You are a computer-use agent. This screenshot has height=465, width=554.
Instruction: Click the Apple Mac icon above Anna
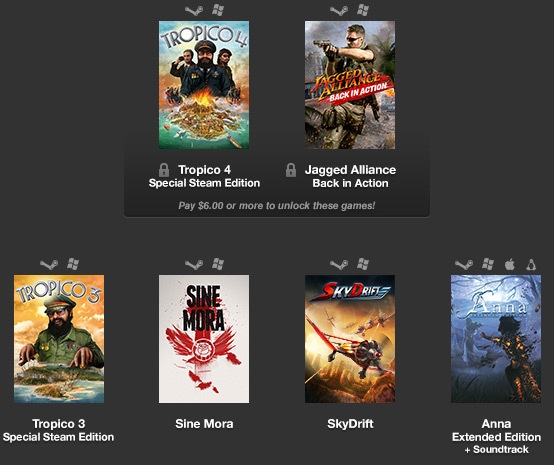(509, 264)
